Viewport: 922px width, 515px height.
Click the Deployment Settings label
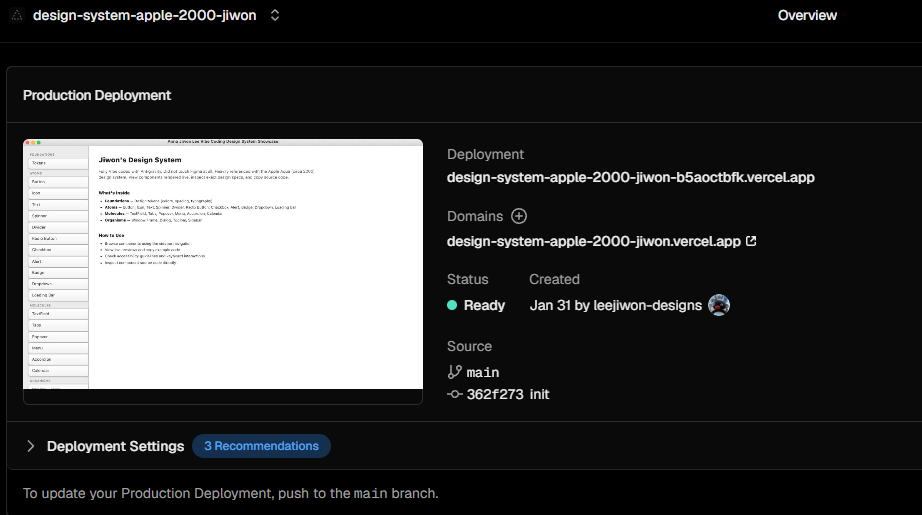tap(115, 446)
